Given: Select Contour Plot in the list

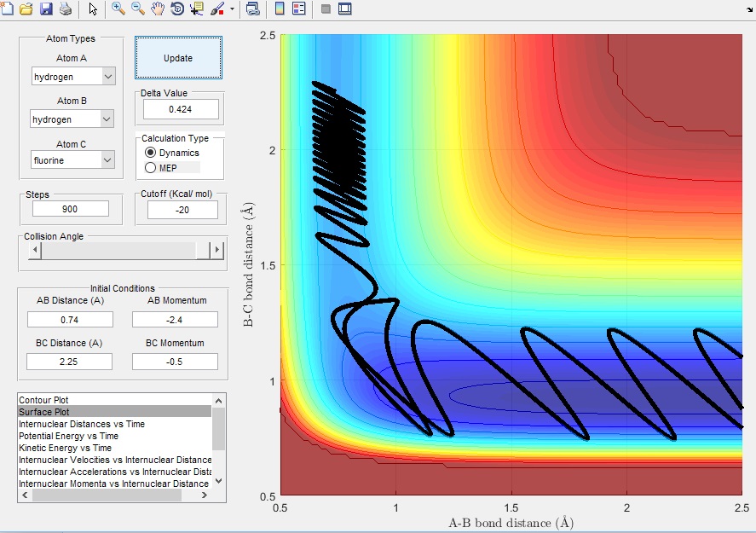Looking at the screenshot, I should [115, 400].
